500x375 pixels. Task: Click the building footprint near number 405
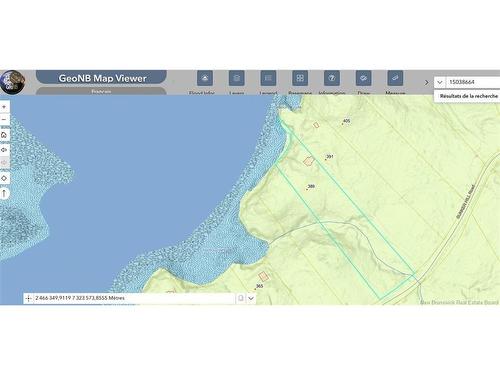pyautogui.click(x=316, y=125)
